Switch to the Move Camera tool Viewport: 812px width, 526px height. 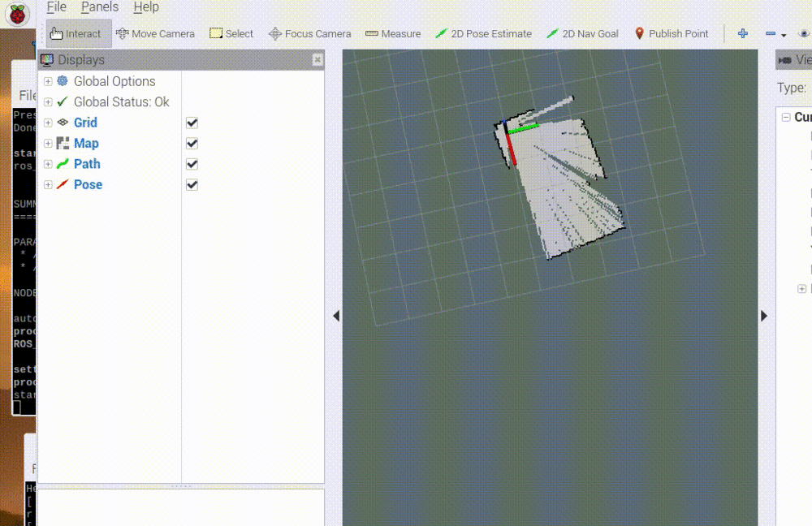154,33
